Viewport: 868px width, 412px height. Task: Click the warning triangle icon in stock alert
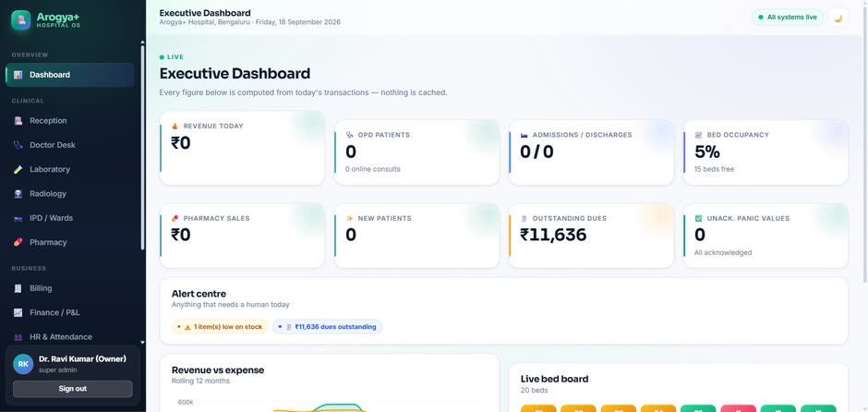[x=187, y=327]
